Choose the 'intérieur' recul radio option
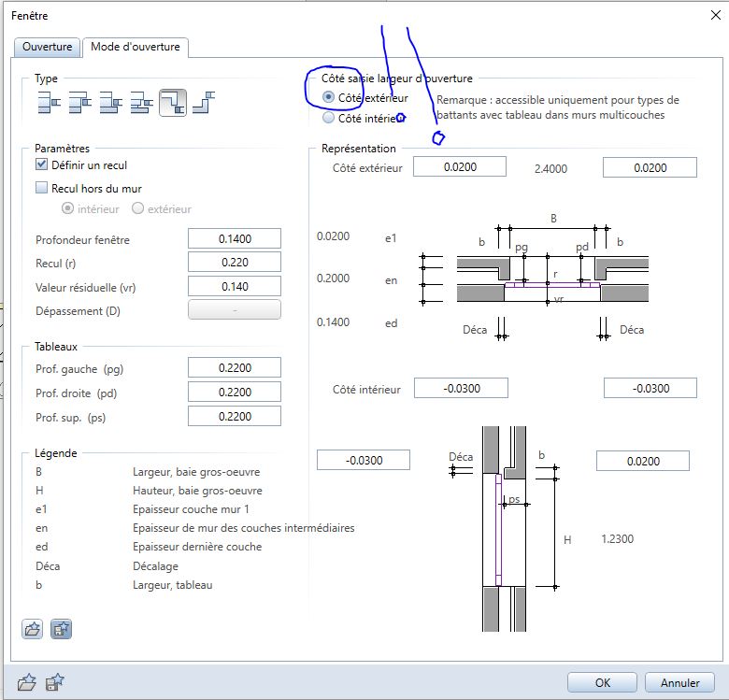 (67, 208)
